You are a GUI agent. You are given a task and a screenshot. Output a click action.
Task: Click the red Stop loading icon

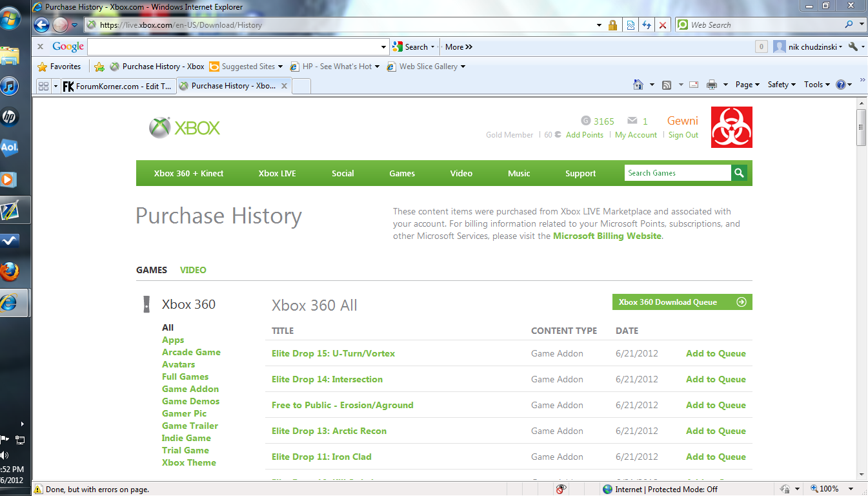click(663, 25)
